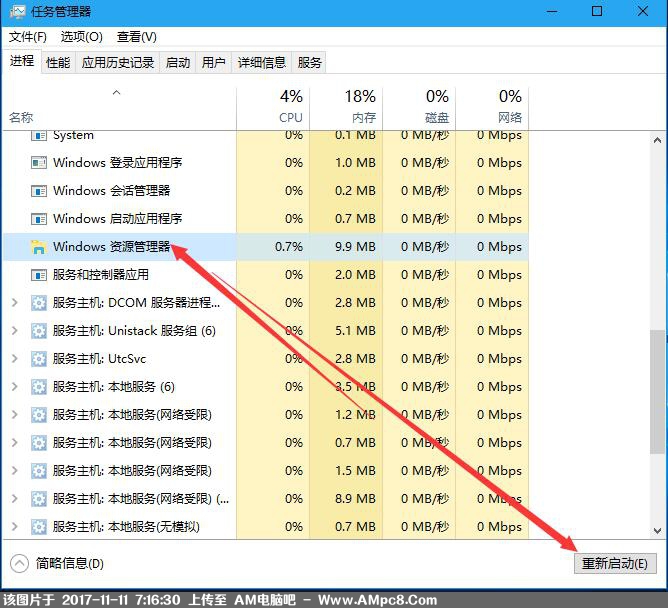Select the 进程 tab
This screenshot has height=608, width=668.
click(22, 61)
